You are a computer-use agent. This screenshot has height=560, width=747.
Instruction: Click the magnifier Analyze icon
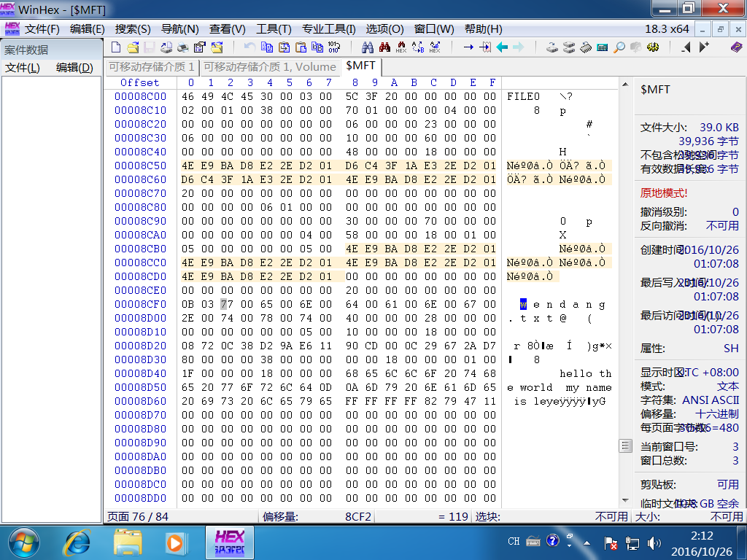619,47
